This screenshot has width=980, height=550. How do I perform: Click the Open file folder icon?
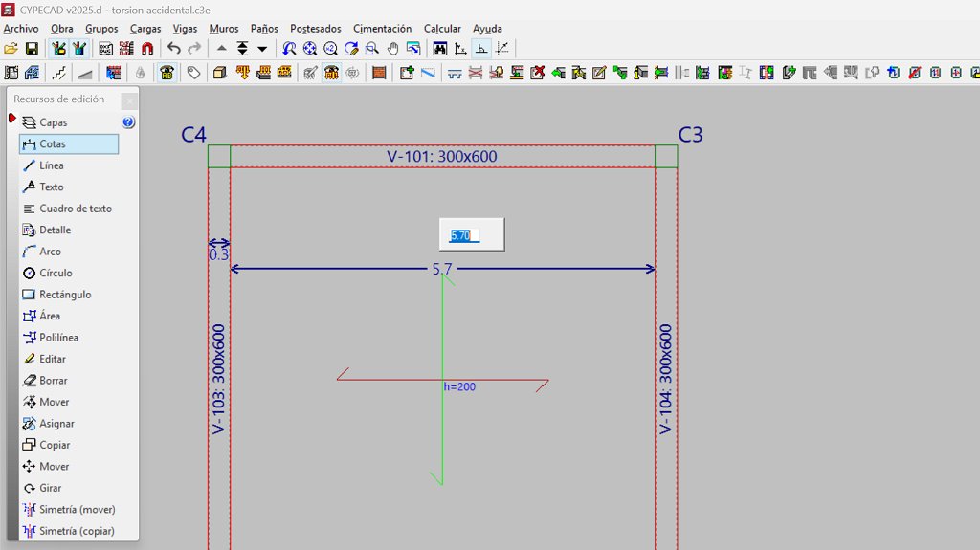pyautogui.click(x=11, y=49)
